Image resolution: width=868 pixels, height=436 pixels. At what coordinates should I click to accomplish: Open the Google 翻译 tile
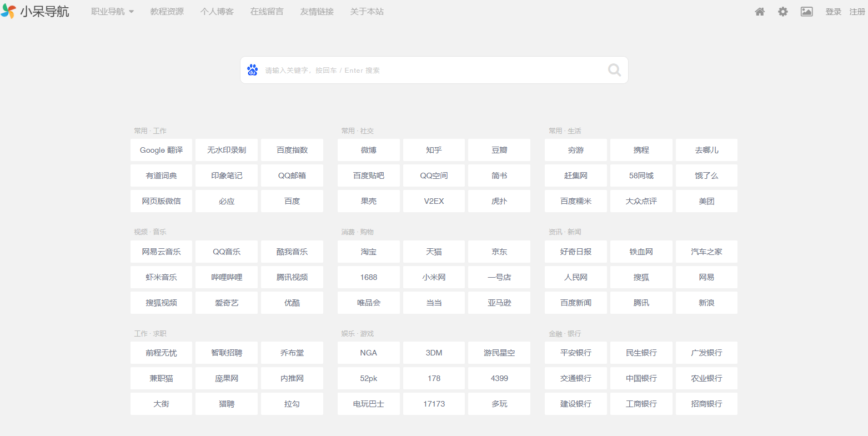click(161, 150)
